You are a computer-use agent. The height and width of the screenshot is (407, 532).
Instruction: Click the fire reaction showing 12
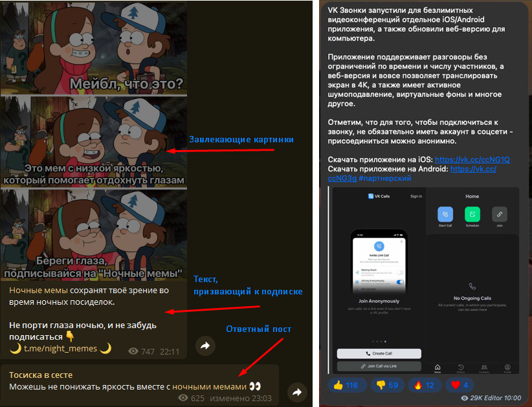click(x=424, y=385)
